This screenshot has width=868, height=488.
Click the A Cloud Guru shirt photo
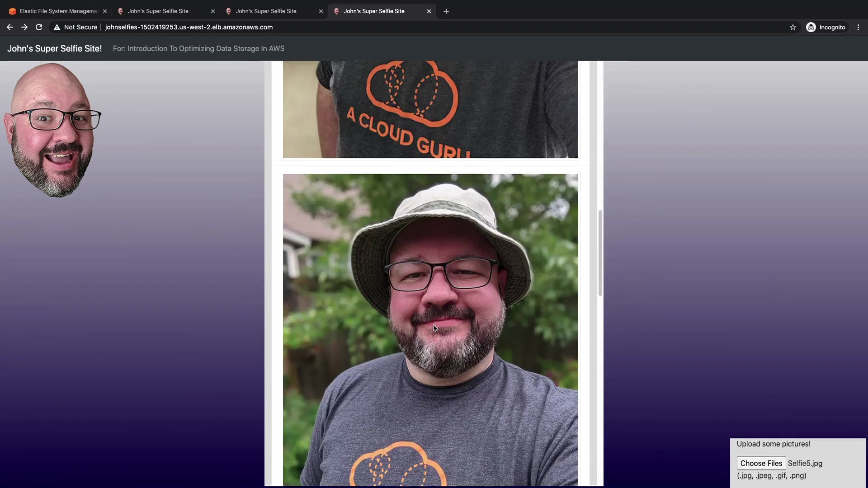(x=430, y=109)
